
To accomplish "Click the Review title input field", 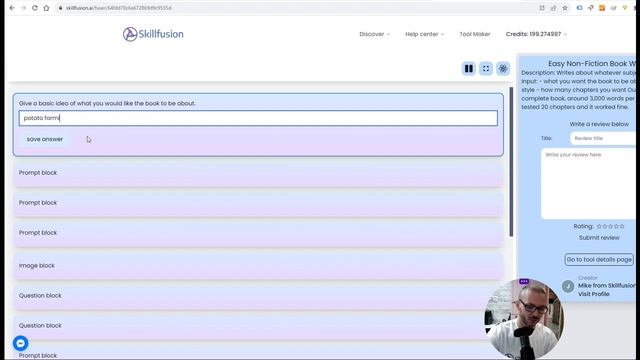I will click(x=603, y=138).
